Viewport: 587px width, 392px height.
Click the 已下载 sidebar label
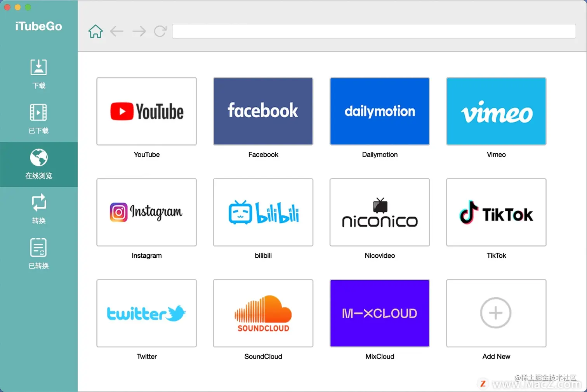(x=38, y=131)
